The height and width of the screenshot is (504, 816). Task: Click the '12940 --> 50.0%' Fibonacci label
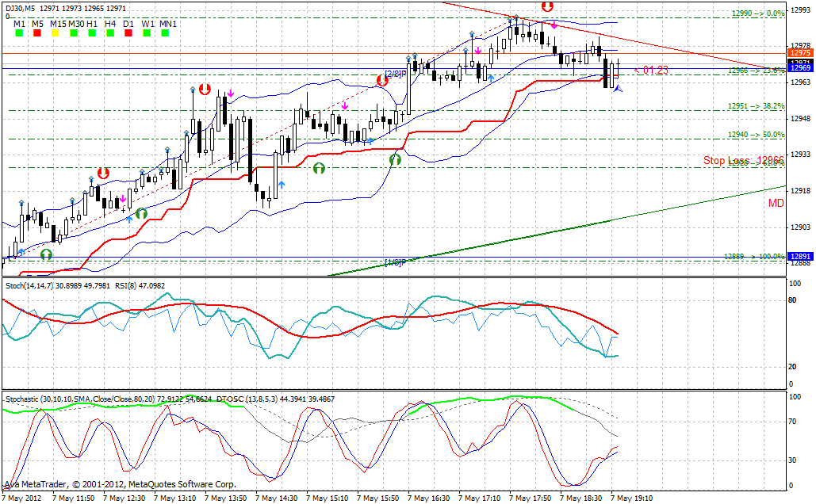(x=757, y=135)
